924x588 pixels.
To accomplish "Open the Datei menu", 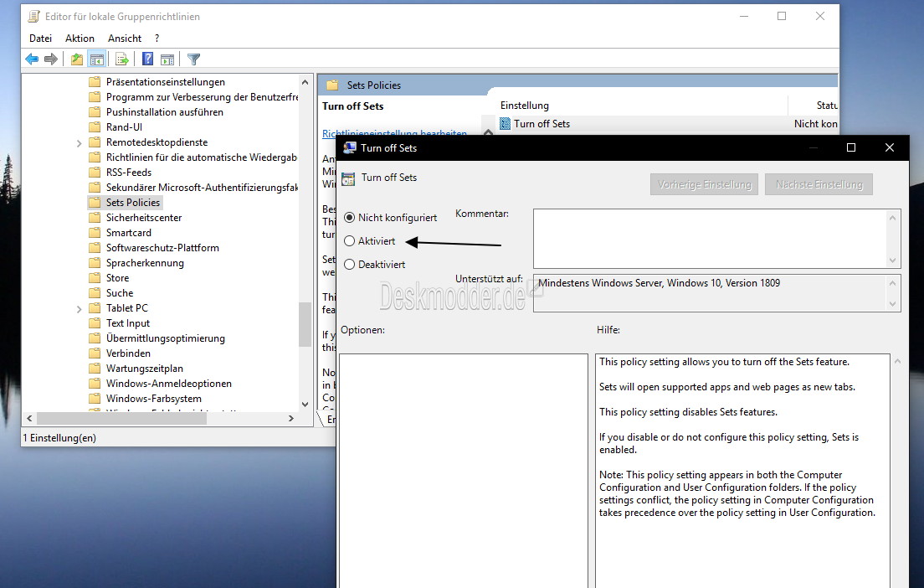I will pos(41,39).
